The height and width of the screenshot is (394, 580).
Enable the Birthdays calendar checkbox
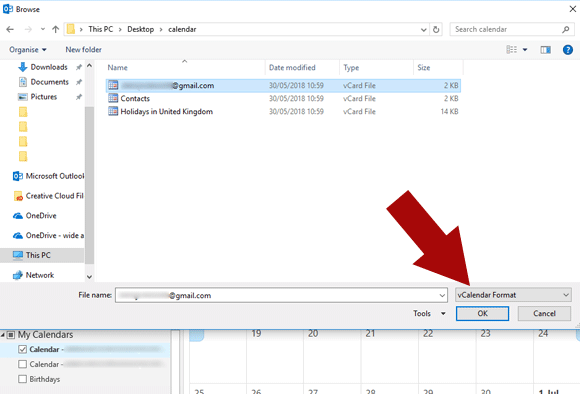click(22, 379)
